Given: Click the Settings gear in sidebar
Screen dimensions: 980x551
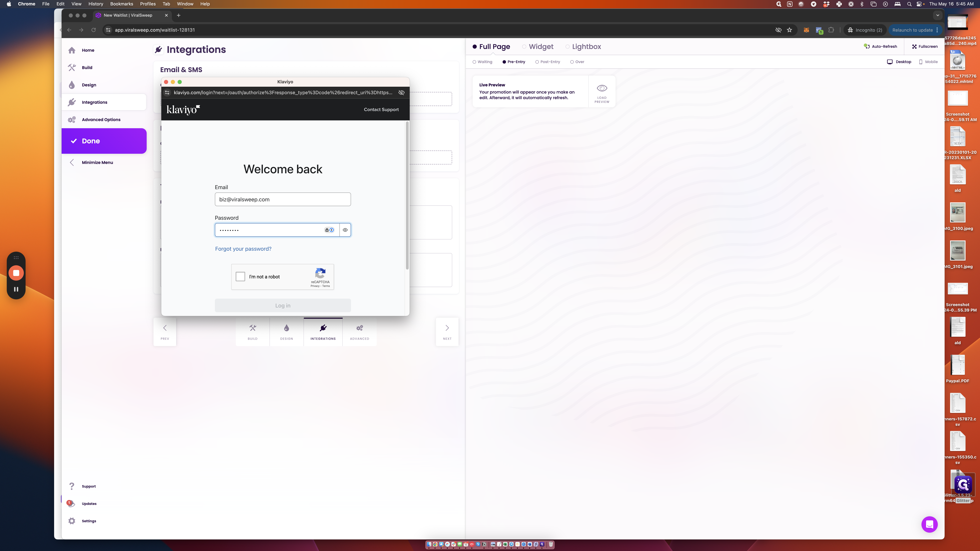Looking at the screenshot, I should pyautogui.click(x=72, y=521).
